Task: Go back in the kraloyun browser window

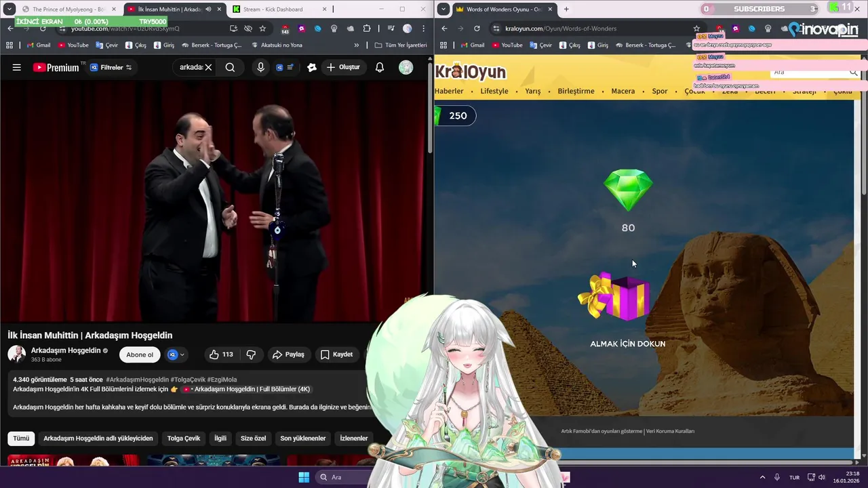Action: (x=444, y=28)
